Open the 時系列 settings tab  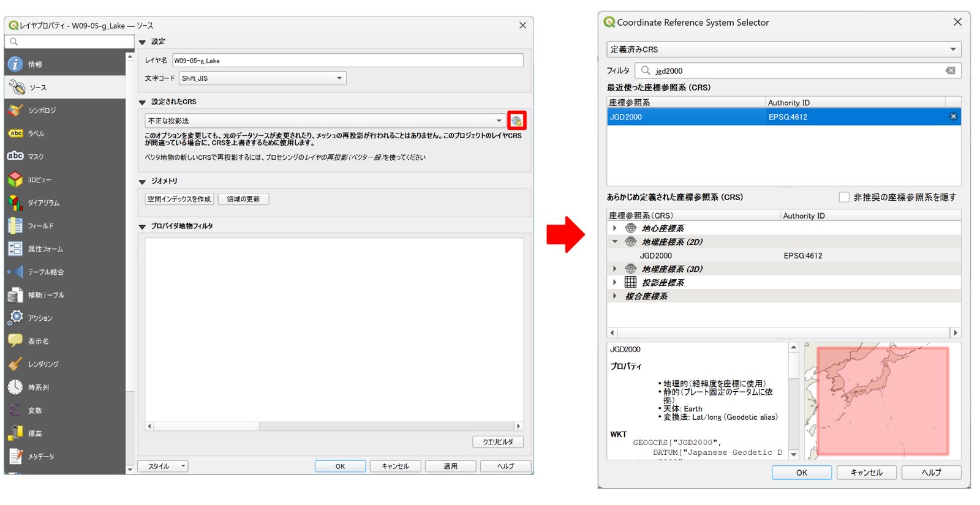65,387
